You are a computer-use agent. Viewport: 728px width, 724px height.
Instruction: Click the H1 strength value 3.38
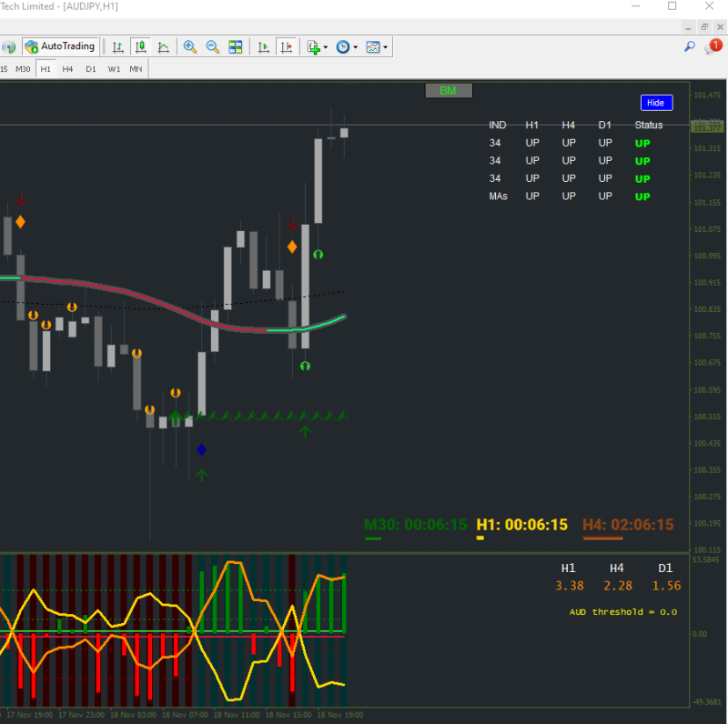point(570,586)
